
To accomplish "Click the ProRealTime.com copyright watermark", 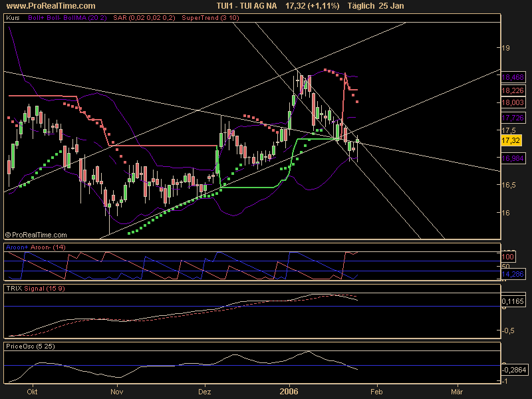I will click(36, 235).
